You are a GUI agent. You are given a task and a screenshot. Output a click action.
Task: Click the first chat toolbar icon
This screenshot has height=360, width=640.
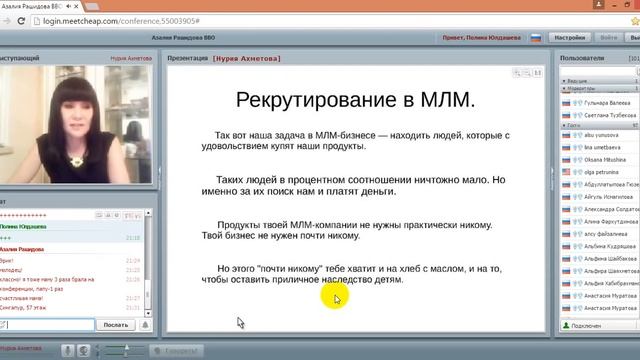pos(99,215)
